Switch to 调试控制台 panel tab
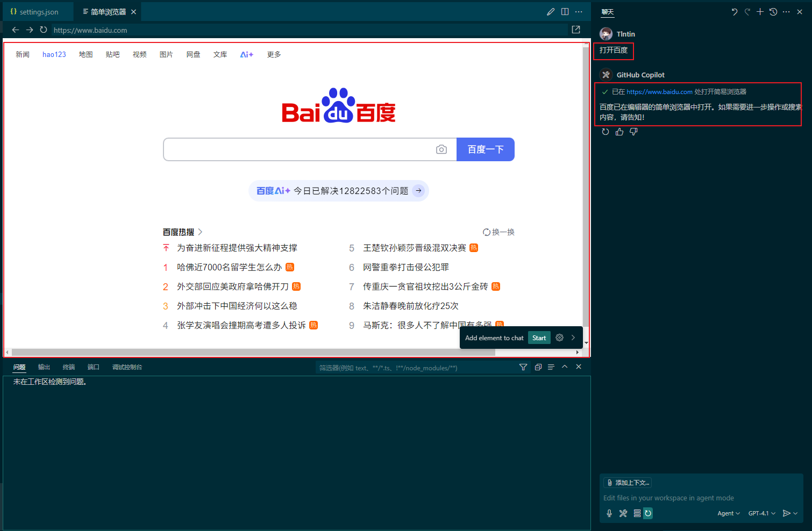812x531 pixels. pyautogui.click(x=127, y=367)
